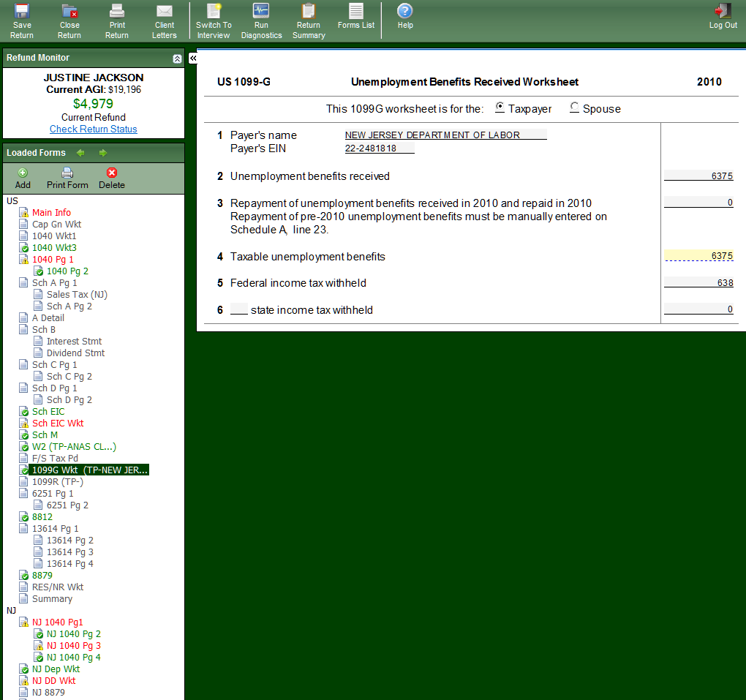Collapse the left sidebar with double-arrow
This screenshot has height=700, width=746.
[193, 58]
